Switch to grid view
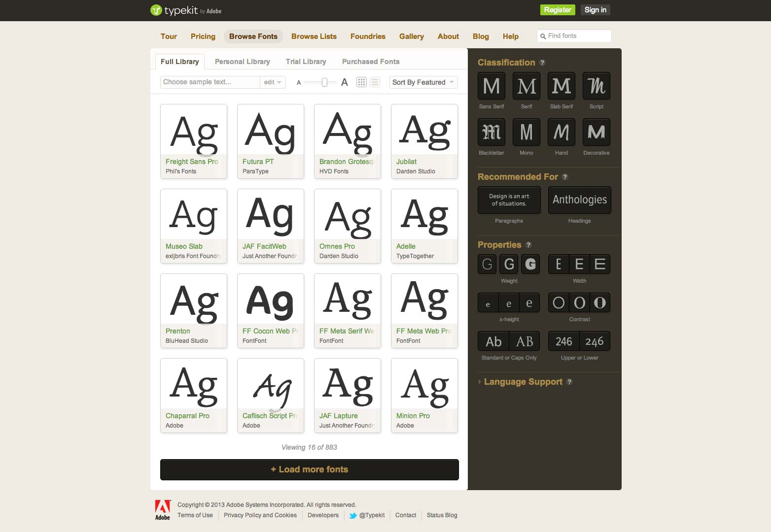This screenshot has height=532, width=771. 361,82
